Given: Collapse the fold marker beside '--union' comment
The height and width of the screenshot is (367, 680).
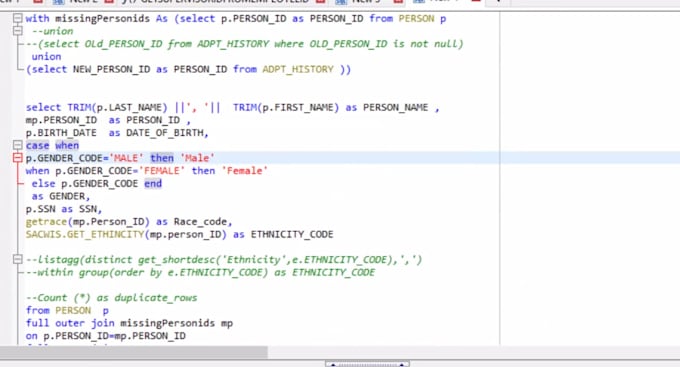Looking at the screenshot, I should (x=17, y=31).
